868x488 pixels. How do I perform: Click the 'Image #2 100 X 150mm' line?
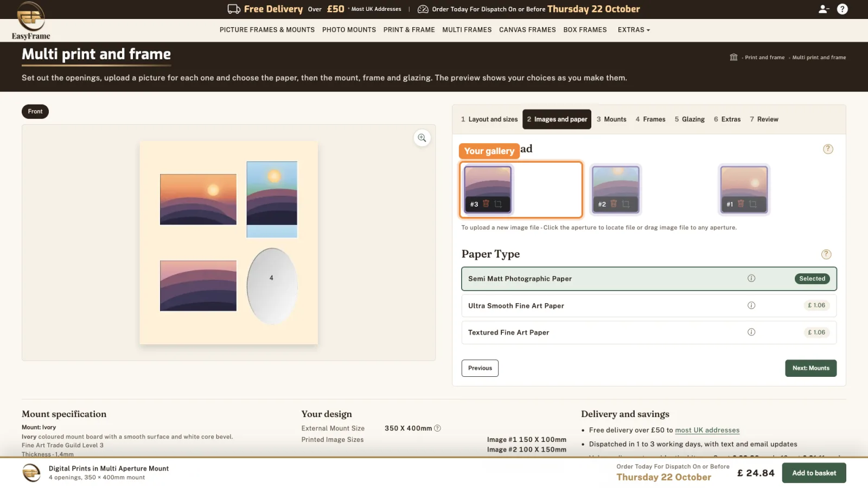(x=526, y=450)
